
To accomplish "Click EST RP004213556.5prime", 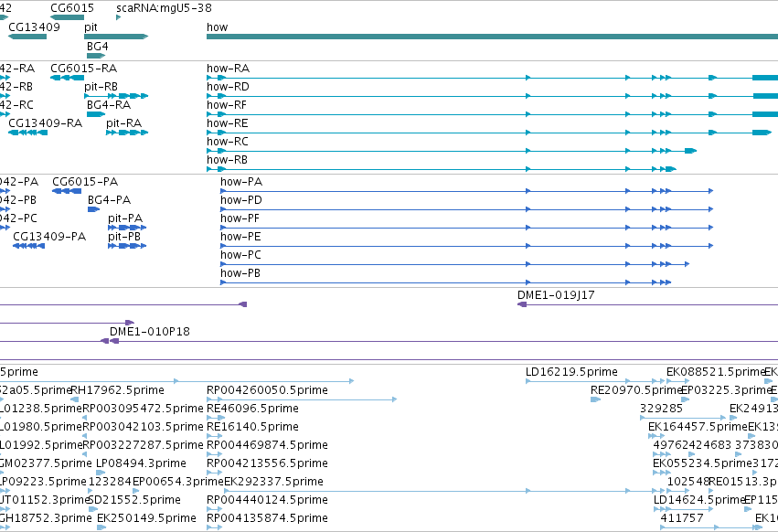I will click(x=267, y=463).
